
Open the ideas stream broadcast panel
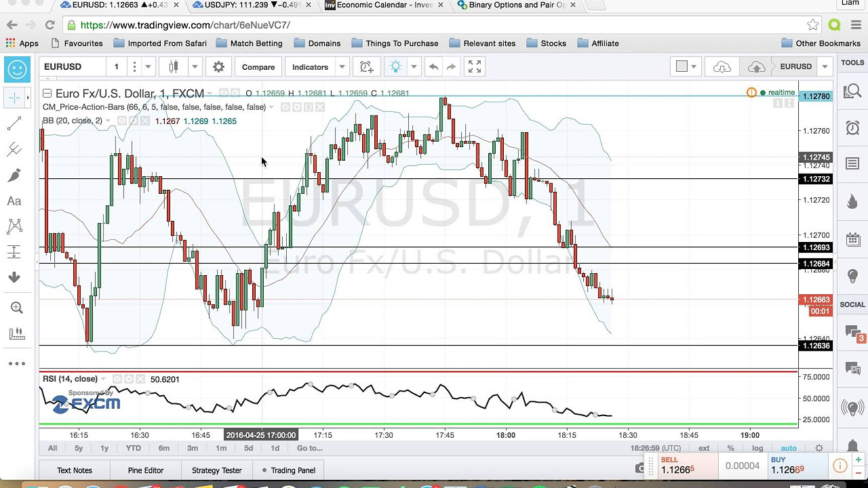click(852, 408)
